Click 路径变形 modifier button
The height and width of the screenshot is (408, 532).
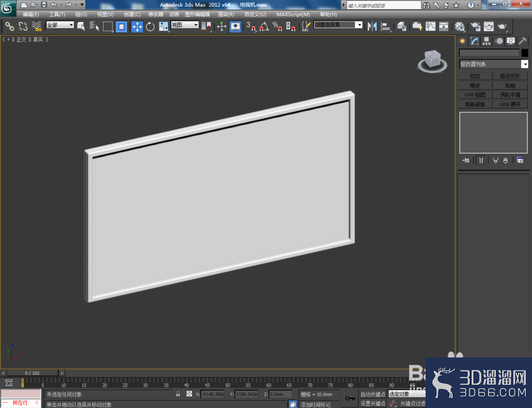tap(510, 76)
